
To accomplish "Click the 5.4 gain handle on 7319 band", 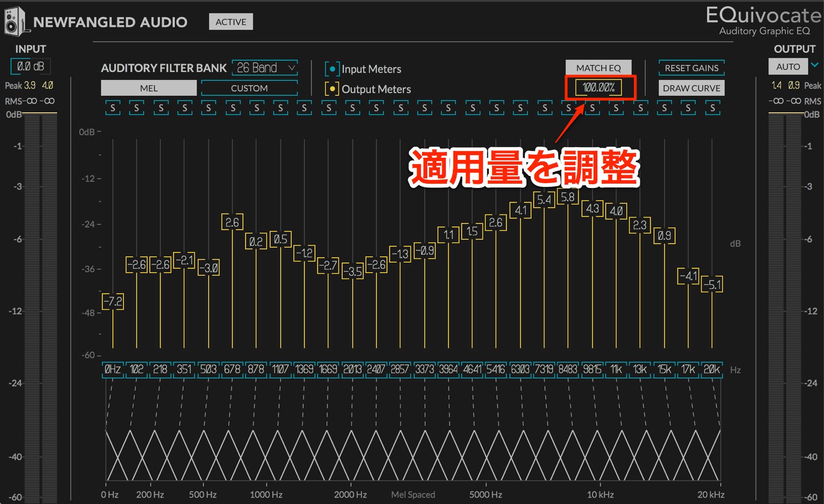I will point(544,200).
